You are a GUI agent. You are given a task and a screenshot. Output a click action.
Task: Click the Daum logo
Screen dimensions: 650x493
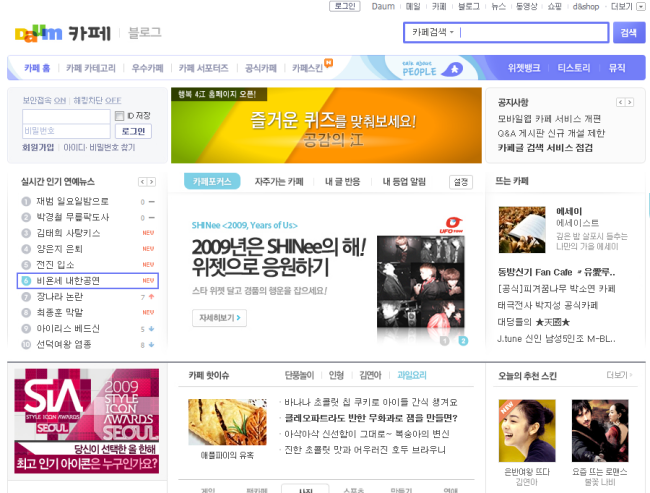pos(39,34)
